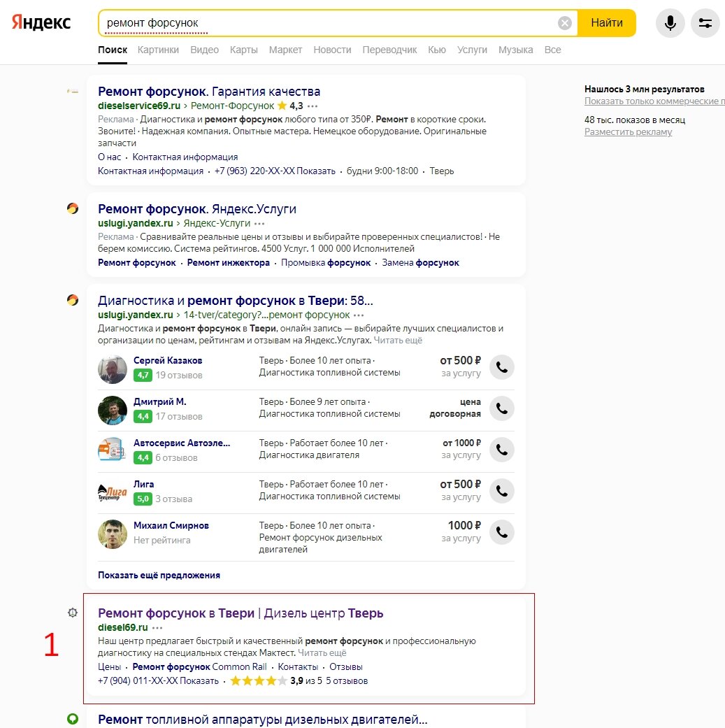Click the Яндекс.Услуги ad favicon
This screenshot has width=725, height=728.
[73, 208]
